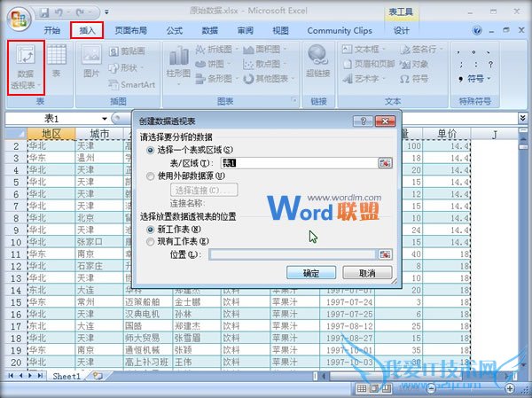Insert a table with the 表 icon
532x398 pixels.
(57, 62)
